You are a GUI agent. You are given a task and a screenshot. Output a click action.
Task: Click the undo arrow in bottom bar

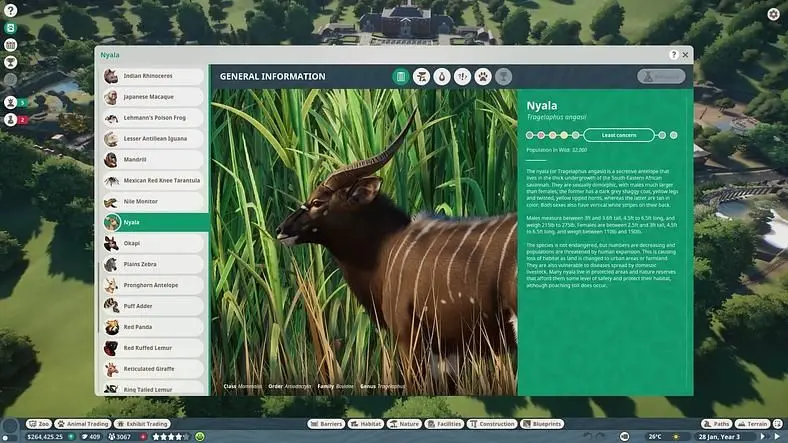tap(587, 437)
